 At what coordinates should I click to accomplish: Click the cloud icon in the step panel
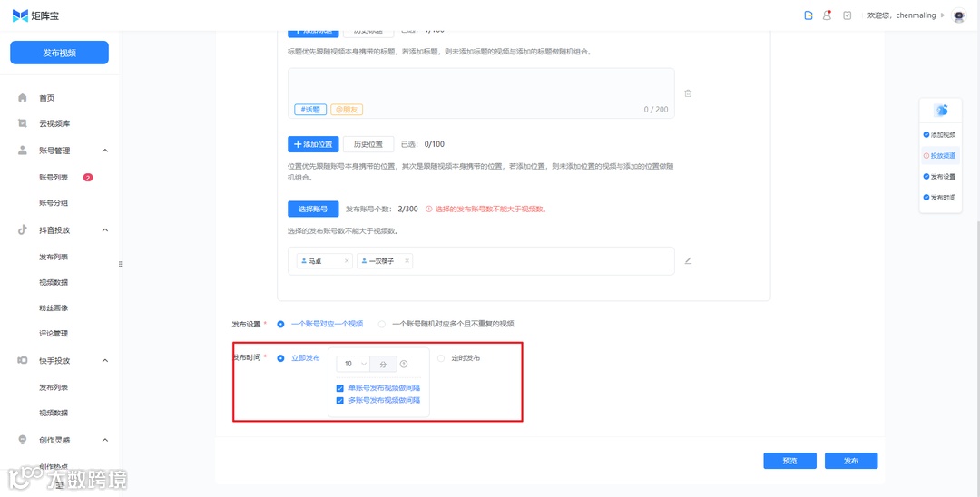click(941, 111)
